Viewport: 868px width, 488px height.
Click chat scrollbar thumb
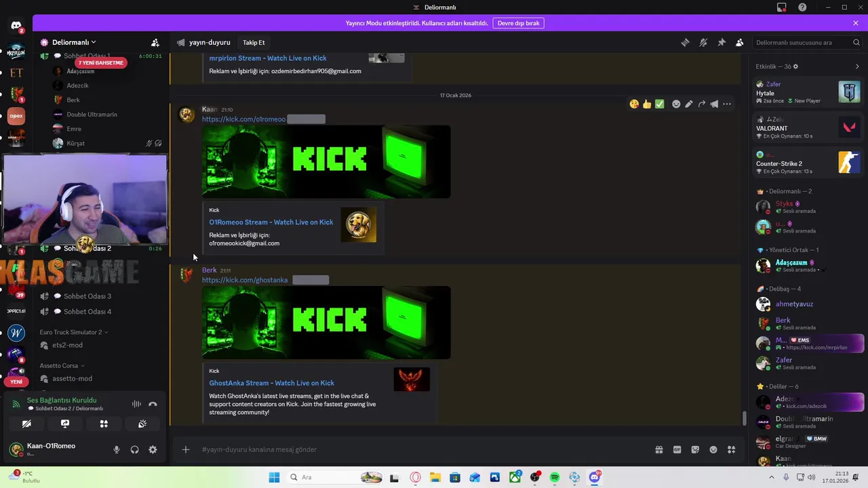[744, 418]
